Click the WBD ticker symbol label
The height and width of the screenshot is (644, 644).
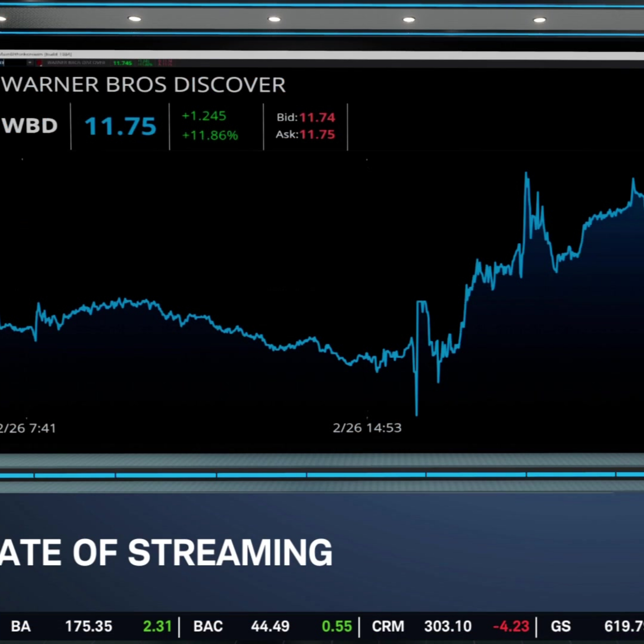pyautogui.click(x=29, y=126)
